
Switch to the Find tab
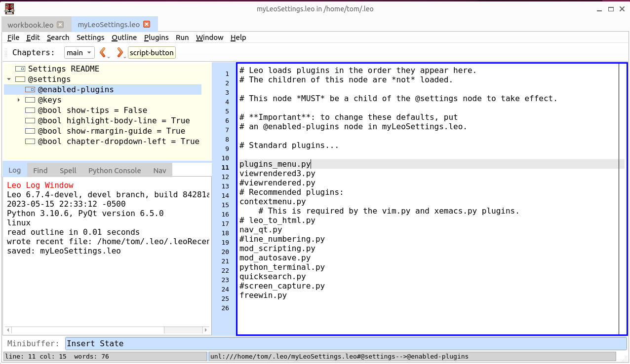40,170
